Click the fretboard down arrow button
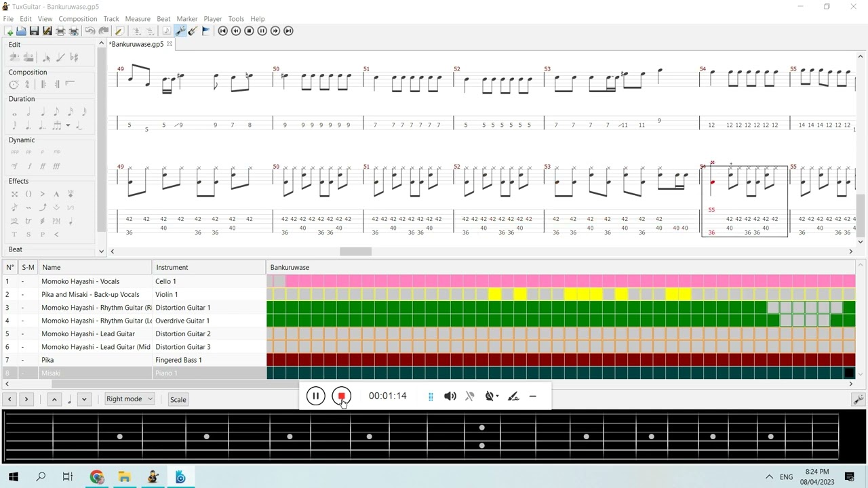This screenshot has height=488, width=868. coord(84,399)
